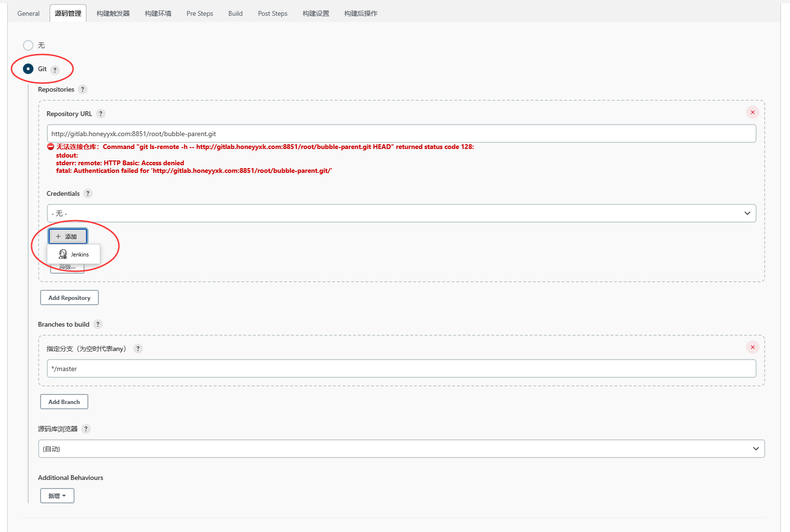Focus the Repository URL input field
Viewport: 790px width, 532px height.
click(401, 134)
